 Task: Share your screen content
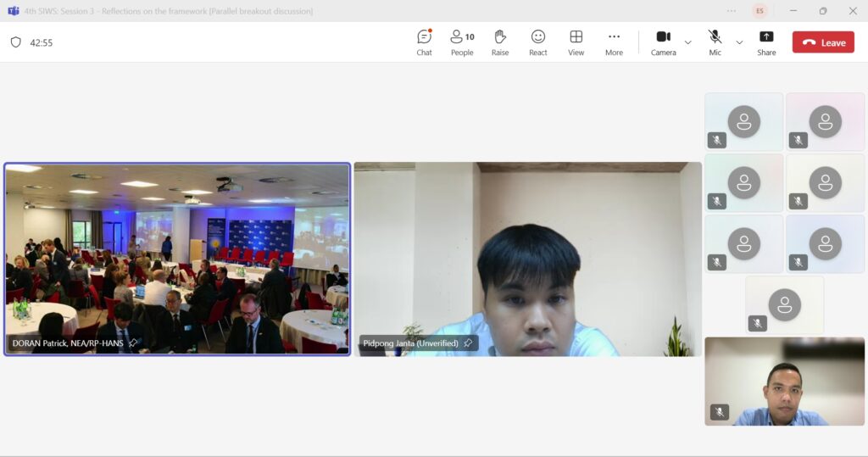[766, 42]
